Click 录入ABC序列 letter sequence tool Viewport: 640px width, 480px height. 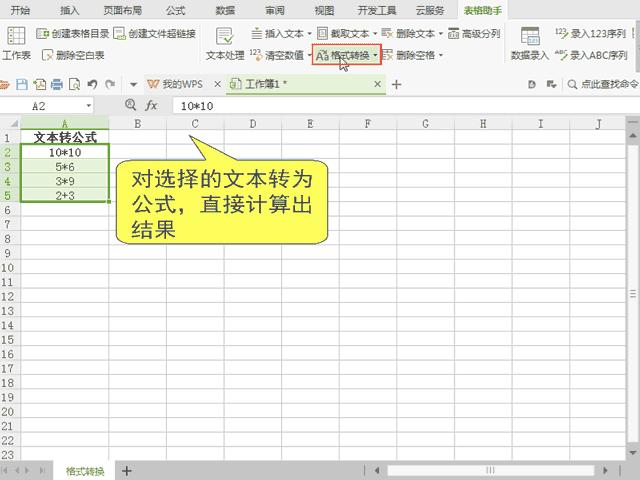click(591, 55)
